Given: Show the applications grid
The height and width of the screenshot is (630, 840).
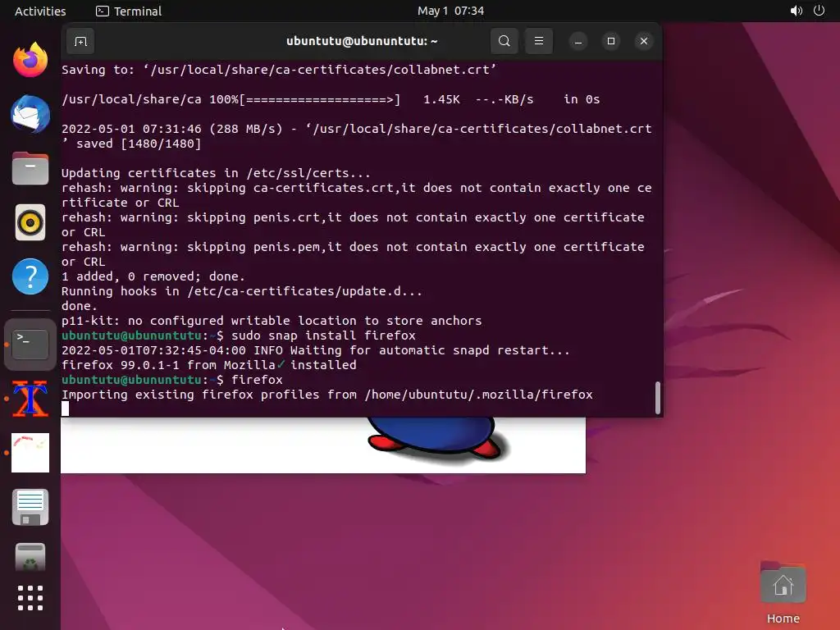Looking at the screenshot, I should pos(30,598).
